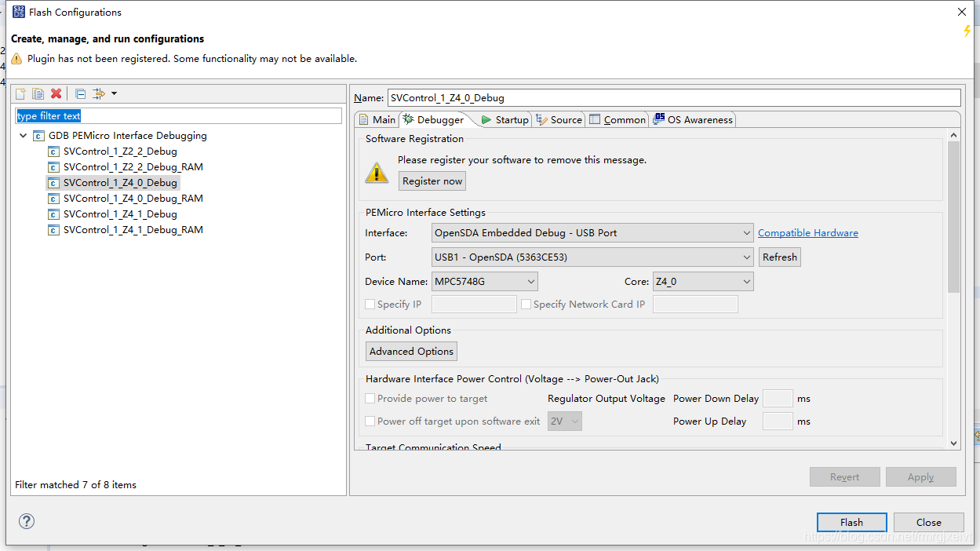980x551 pixels.
Task: Click the Flash Configurations title bar icon
Action: click(19, 12)
